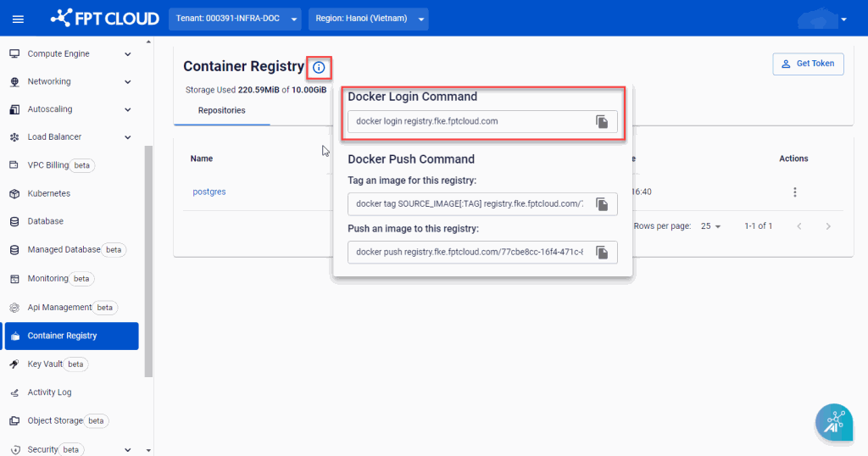The height and width of the screenshot is (456, 868).
Task: Click the VPC Billing wallet icon
Action: click(15, 165)
